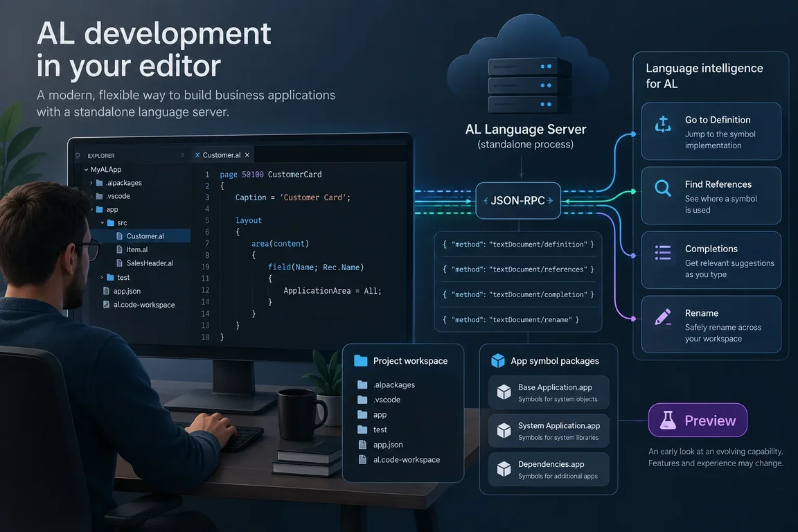The height and width of the screenshot is (532, 798).
Task: Click the search icon beside EXPLORER
Action: [78, 156]
